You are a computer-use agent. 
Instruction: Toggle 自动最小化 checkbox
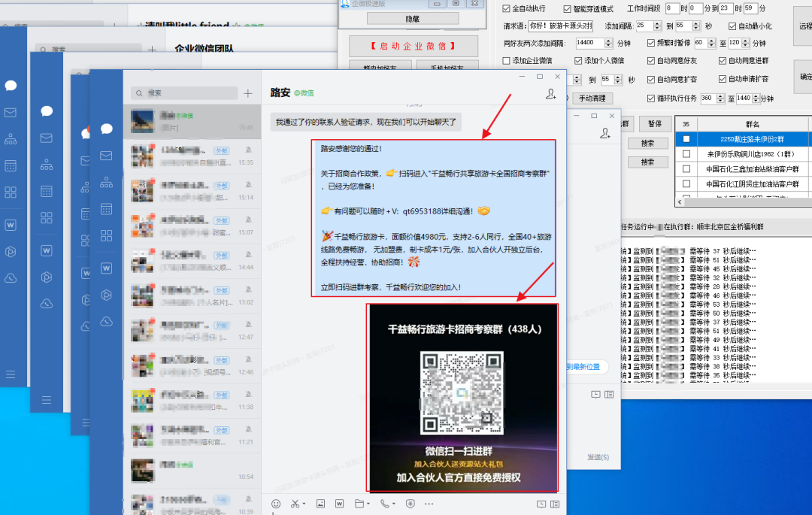(732, 26)
